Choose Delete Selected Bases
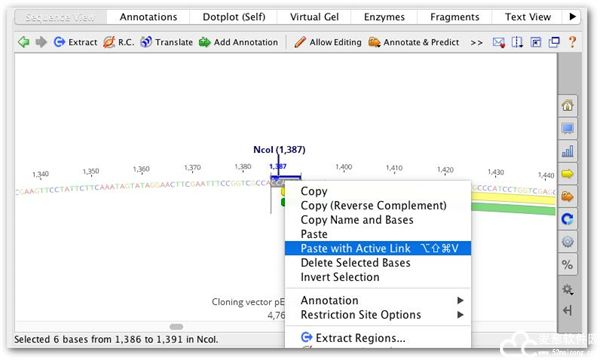The width and height of the screenshot is (600, 360). tap(378, 262)
